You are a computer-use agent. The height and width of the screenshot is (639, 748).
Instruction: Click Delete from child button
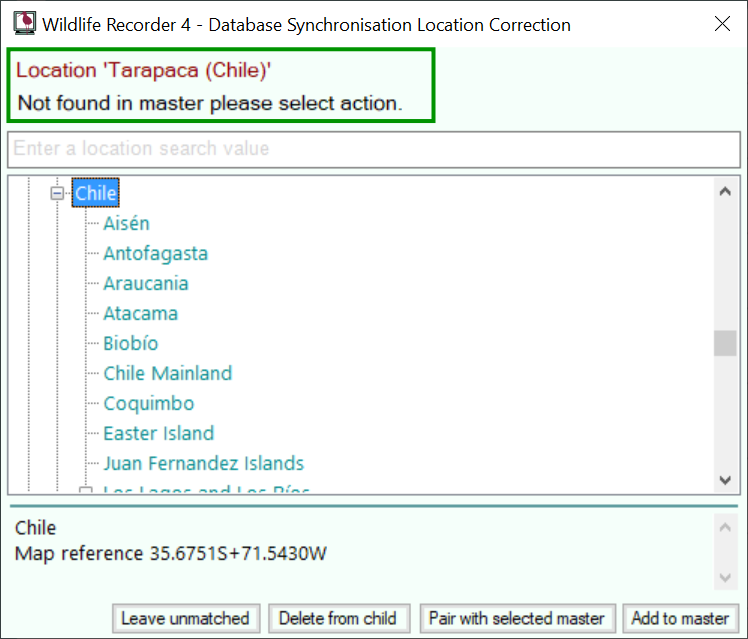(339, 618)
